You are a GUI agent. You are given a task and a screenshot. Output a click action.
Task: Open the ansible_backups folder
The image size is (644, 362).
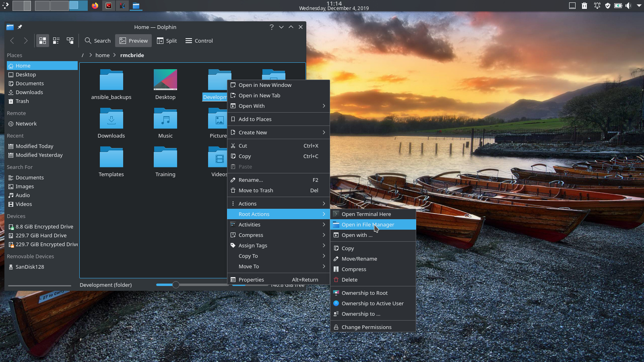[x=111, y=85]
